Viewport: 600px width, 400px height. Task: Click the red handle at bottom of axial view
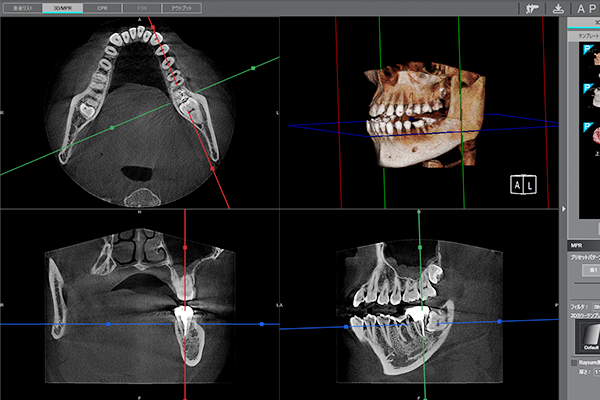pos(212,168)
